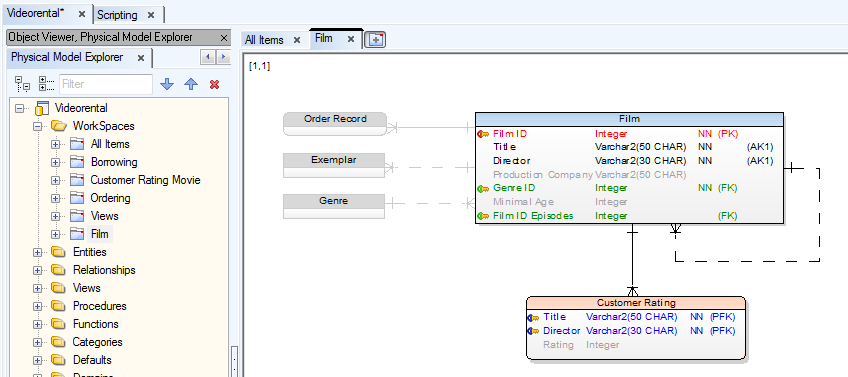The height and width of the screenshot is (377, 848).
Task: Click the Director attribute in Film entity
Action: click(x=630, y=161)
